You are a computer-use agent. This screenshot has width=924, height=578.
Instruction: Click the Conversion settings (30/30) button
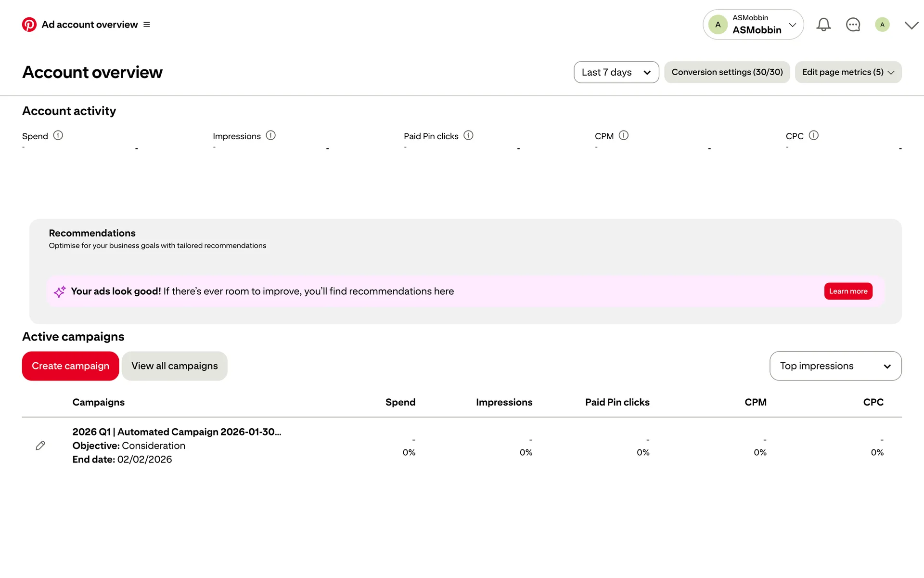[727, 72]
